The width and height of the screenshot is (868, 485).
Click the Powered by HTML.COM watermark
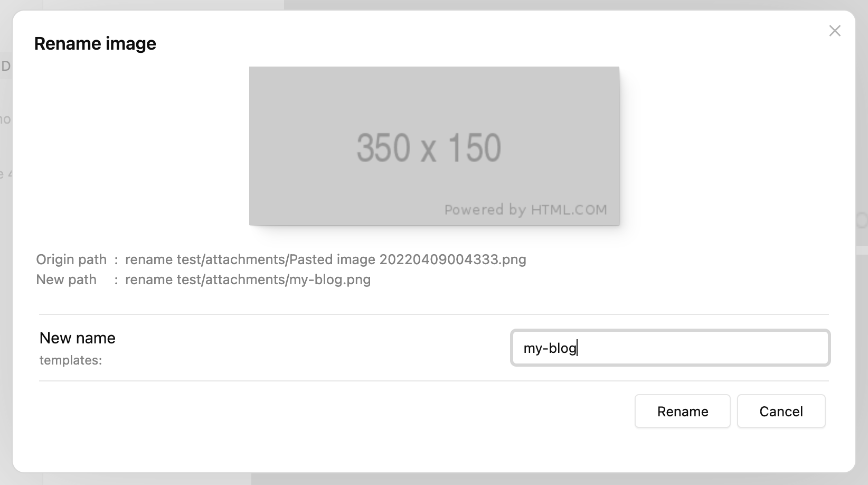(x=525, y=210)
